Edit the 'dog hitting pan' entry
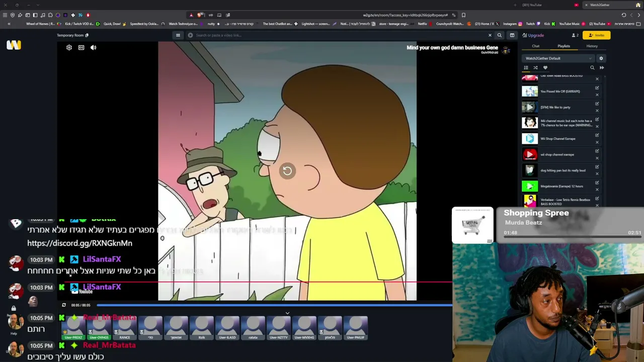The width and height of the screenshot is (644, 362). click(x=597, y=167)
